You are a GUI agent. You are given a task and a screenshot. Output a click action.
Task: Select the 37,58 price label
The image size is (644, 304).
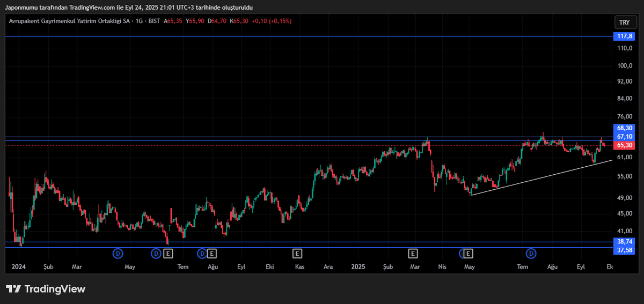pos(623,250)
